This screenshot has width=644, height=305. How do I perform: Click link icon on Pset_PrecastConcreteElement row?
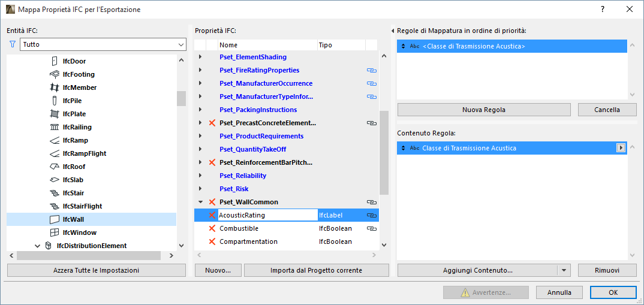tap(372, 123)
